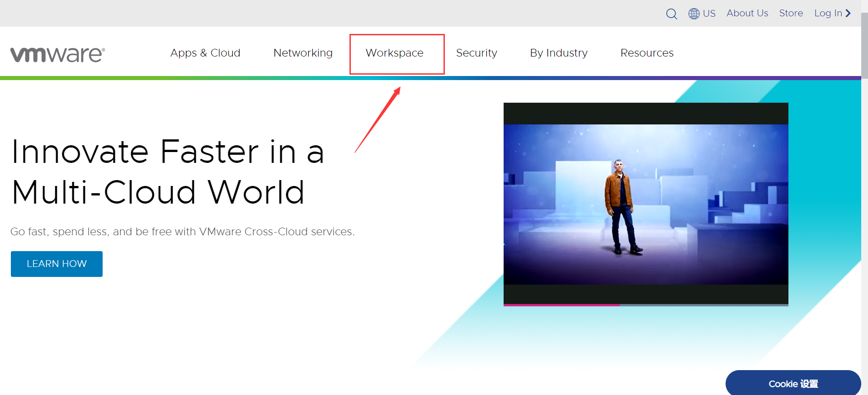Open the Workspace menu
868x395 pixels.
[x=395, y=53]
